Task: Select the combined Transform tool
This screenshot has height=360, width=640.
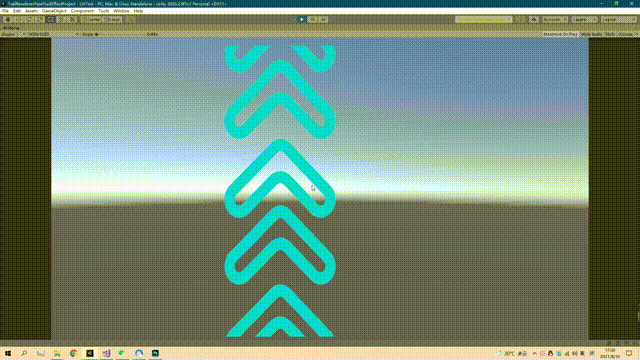Action: [61, 19]
